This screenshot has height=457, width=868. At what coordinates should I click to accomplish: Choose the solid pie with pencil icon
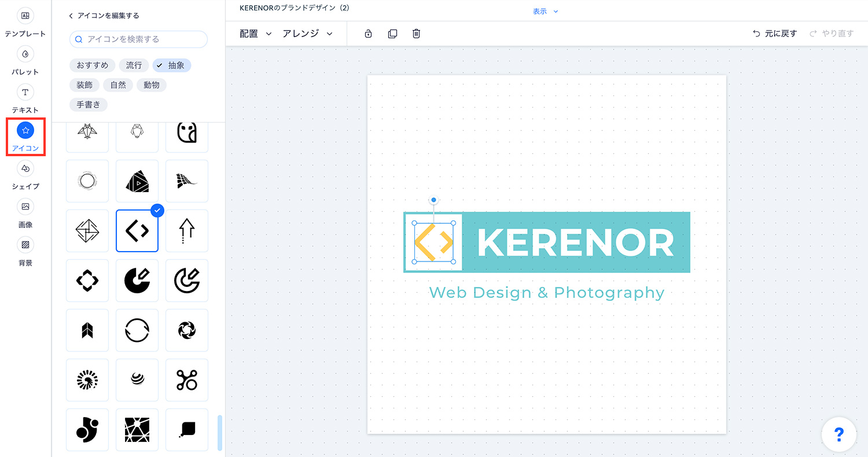pyautogui.click(x=137, y=281)
